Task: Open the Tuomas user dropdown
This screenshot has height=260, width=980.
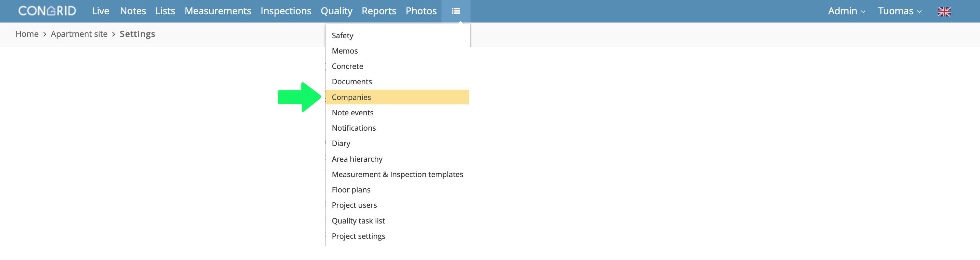Action: 899,11
